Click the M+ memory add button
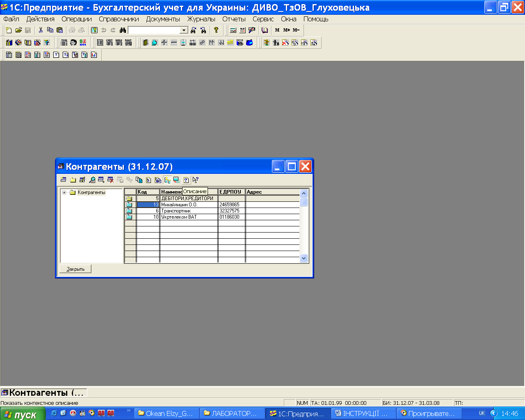The image size is (525, 420). click(287, 30)
